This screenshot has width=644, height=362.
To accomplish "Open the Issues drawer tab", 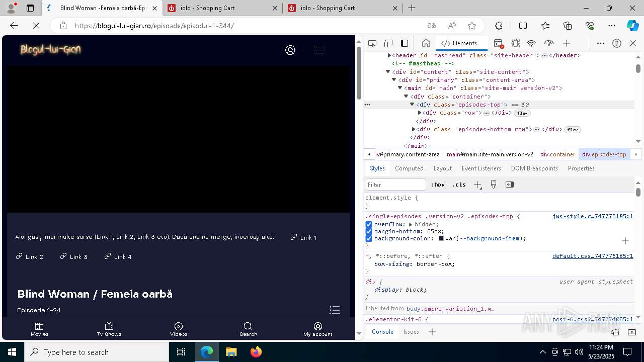I will tap(411, 332).
